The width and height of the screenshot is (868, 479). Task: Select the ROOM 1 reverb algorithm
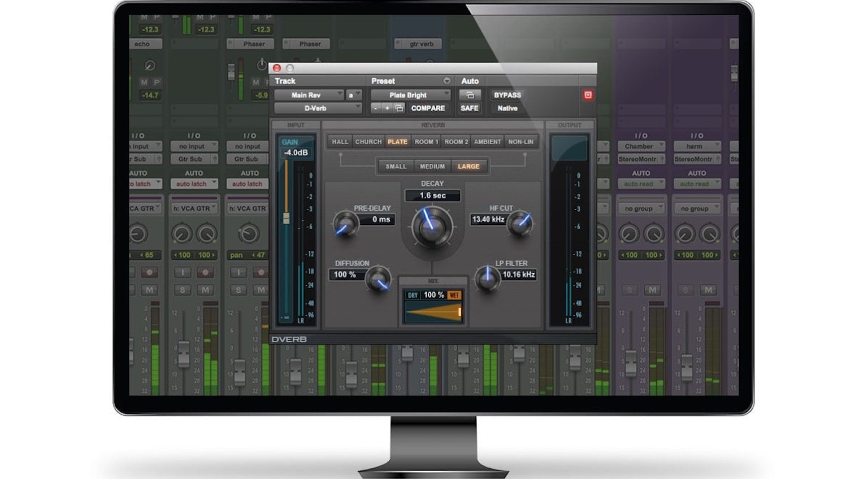(x=426, y=142)
